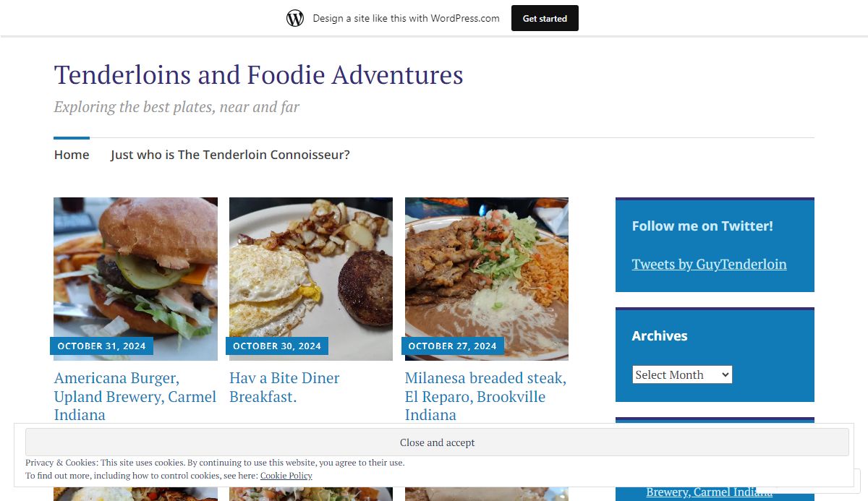Open the Americana Burger, Upland Brewery post title
This screenshot has height=501, width=868.
point(135,396)
